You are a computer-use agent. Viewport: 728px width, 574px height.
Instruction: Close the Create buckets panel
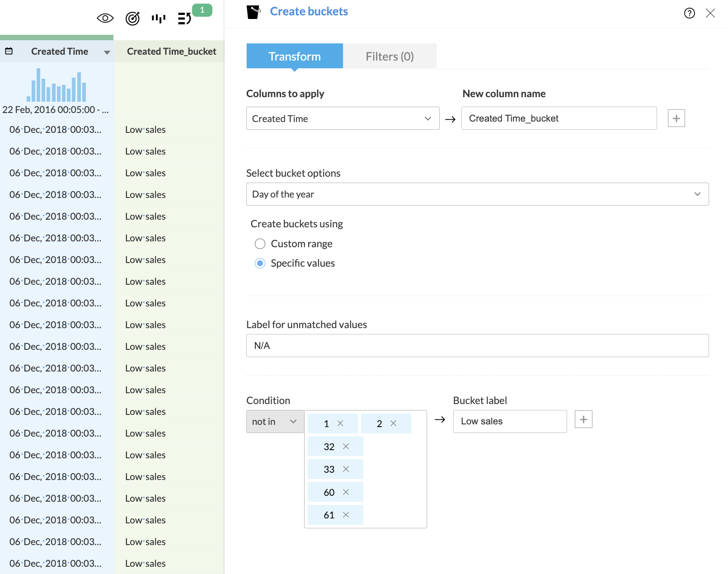click(x=710, y=13)
